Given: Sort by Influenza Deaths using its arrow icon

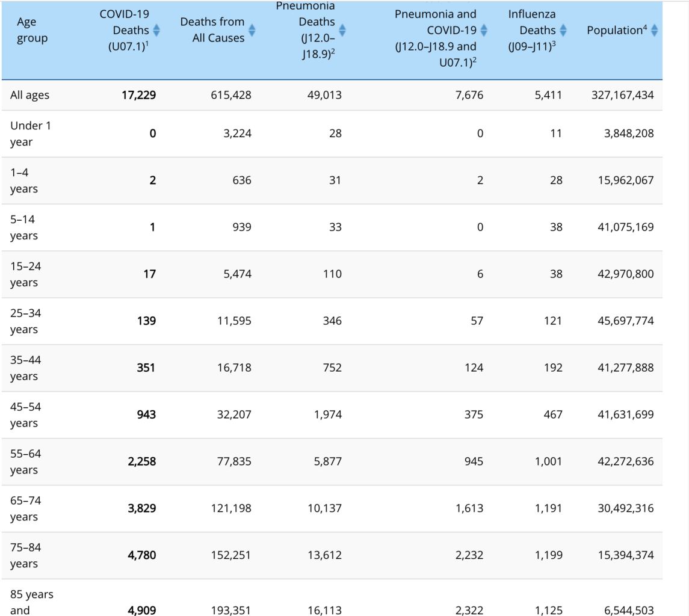Looking at the screenshot, I should (563, 30).
